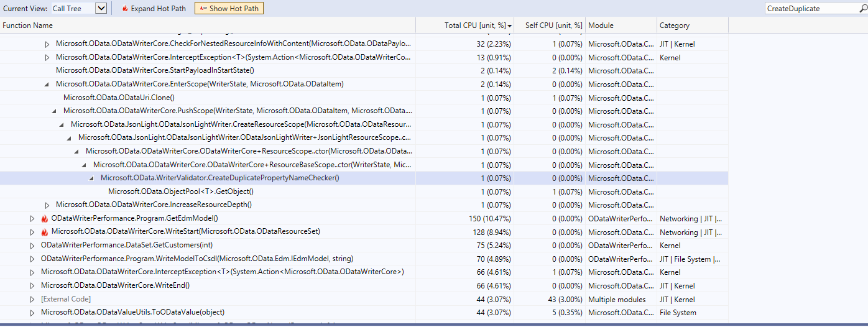This screenshot has height=327, width=868.
Task: Collapse CreateResourceScope tree node
Action: [62, 125]
